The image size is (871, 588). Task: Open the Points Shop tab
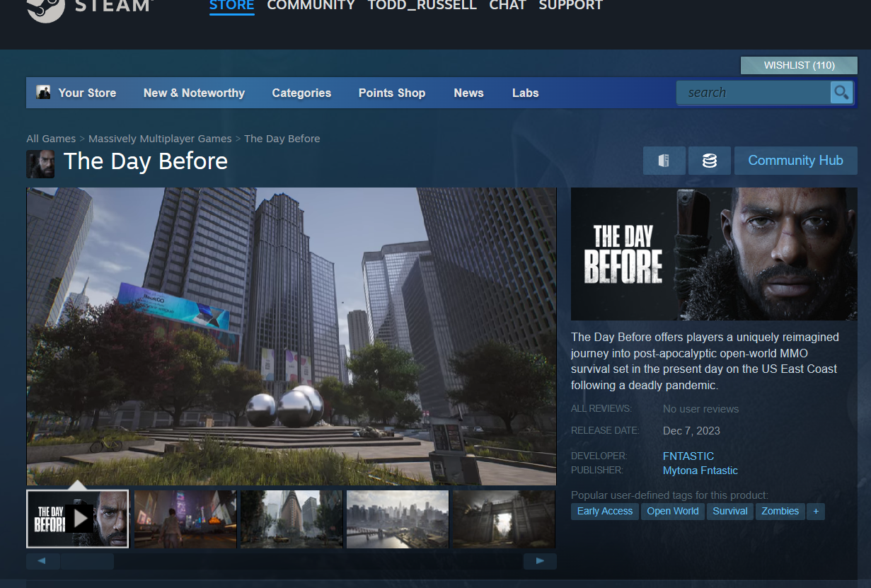pos(392,93)
